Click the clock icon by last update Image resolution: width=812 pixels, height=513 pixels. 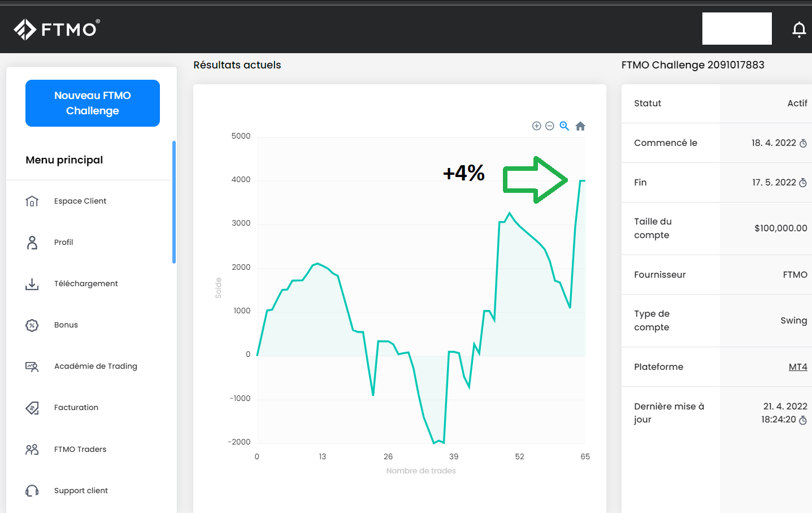(x=803, y=420)
